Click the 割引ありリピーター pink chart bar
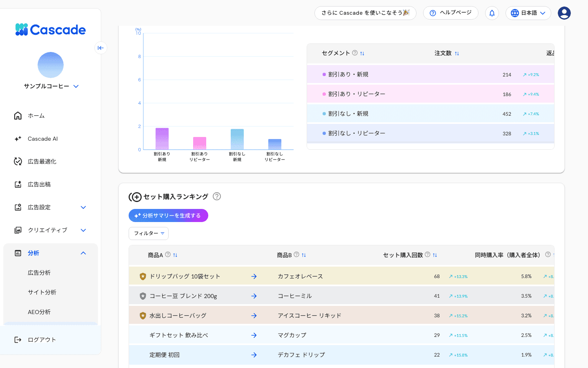The image size is (588, 368). [200, 143]
